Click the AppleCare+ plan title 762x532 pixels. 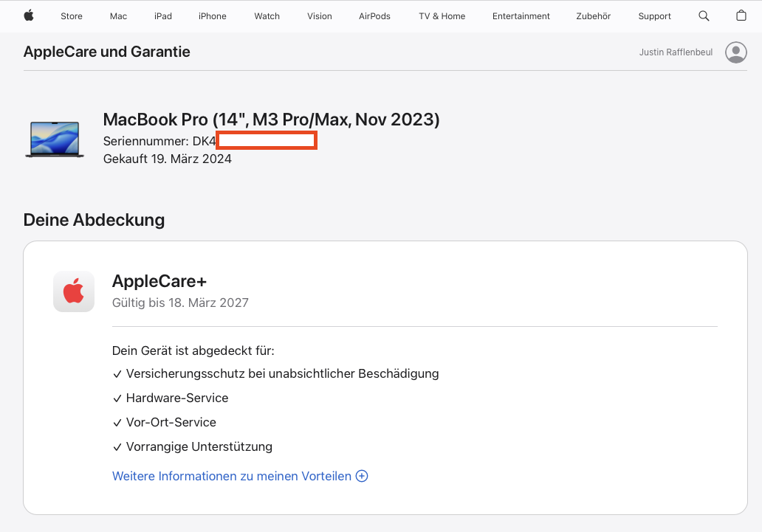pyautogui.click(x=159, y=281)
